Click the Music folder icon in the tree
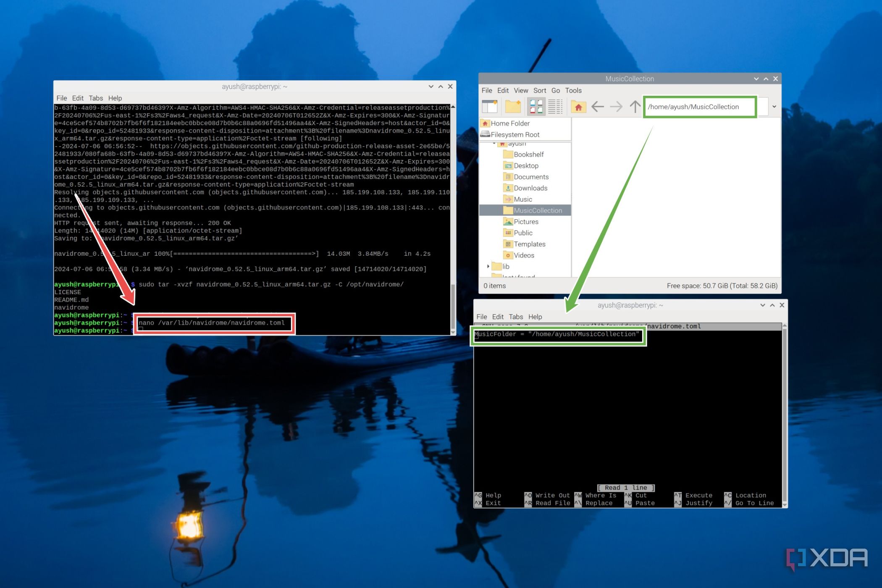Screen dimensions: 882x588 (x=508, y=199)
